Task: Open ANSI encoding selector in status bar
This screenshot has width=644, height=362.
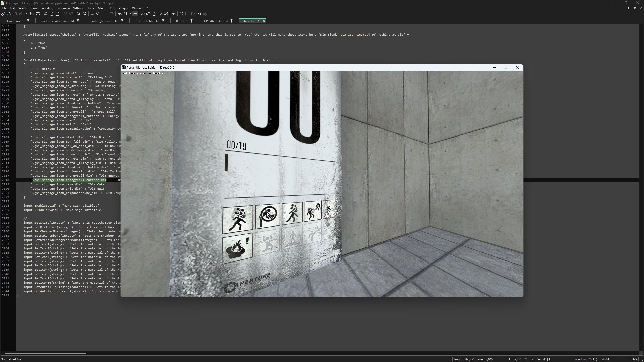Action: coord(606,359)
